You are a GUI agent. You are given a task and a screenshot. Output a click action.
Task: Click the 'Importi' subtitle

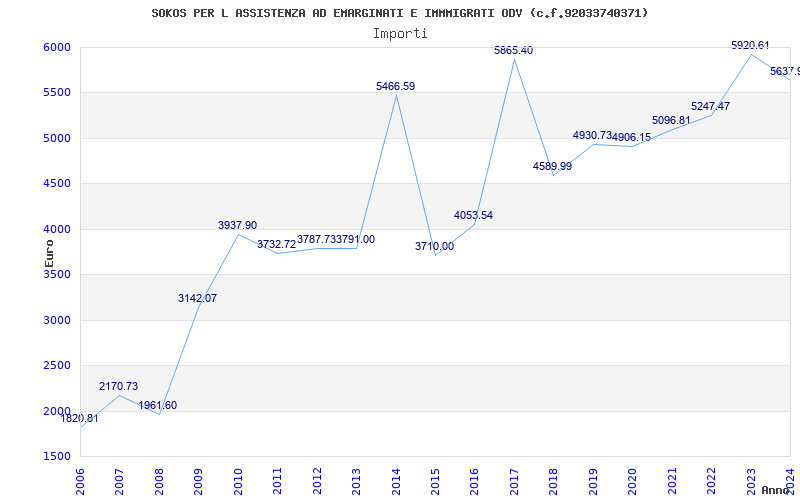[400, 34]
